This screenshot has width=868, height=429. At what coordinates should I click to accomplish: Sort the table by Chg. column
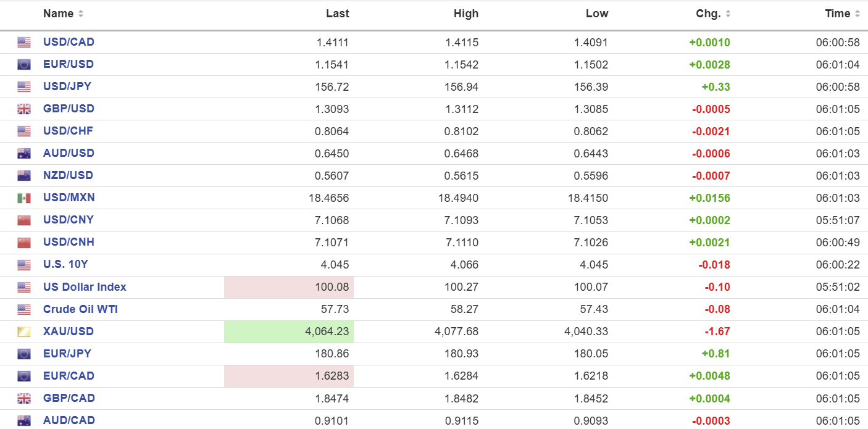(x=712, y=14)
